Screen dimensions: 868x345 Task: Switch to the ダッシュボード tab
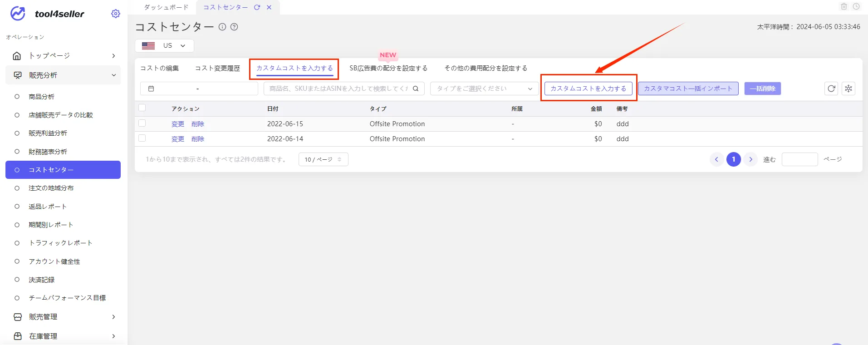click(x=166, y=7)
